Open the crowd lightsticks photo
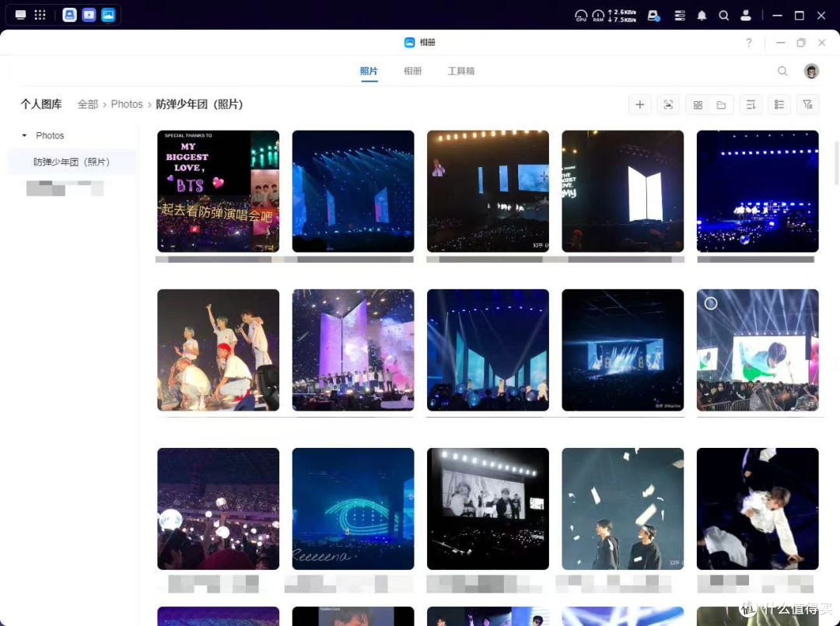 click(x=218, y=509)
